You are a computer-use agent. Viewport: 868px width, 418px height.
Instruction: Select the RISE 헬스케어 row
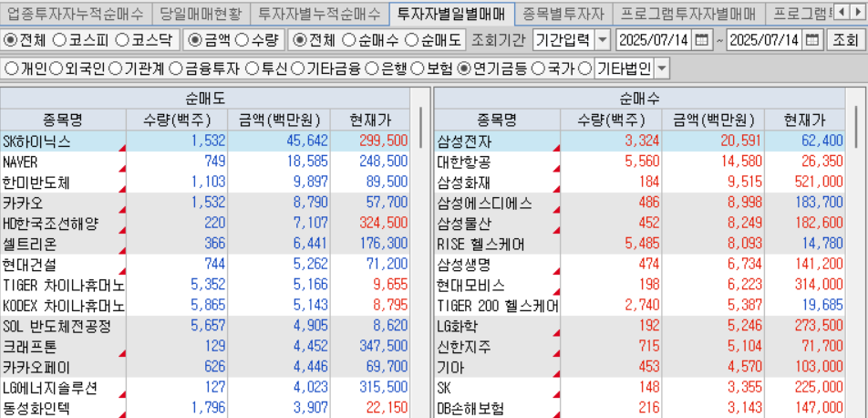[x=640, y=244]
